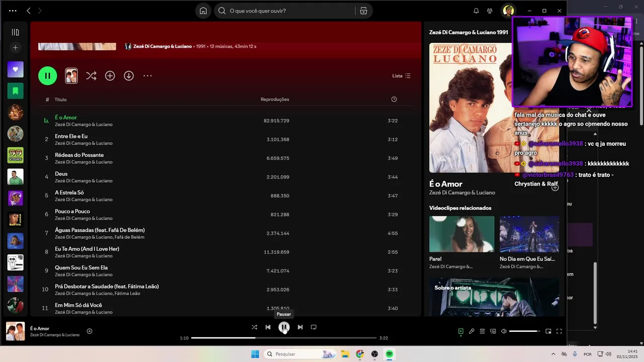This screenshot has width=644, height=362.
Task: Open Spotify Home via house icon
Action: tap(203, 11)
